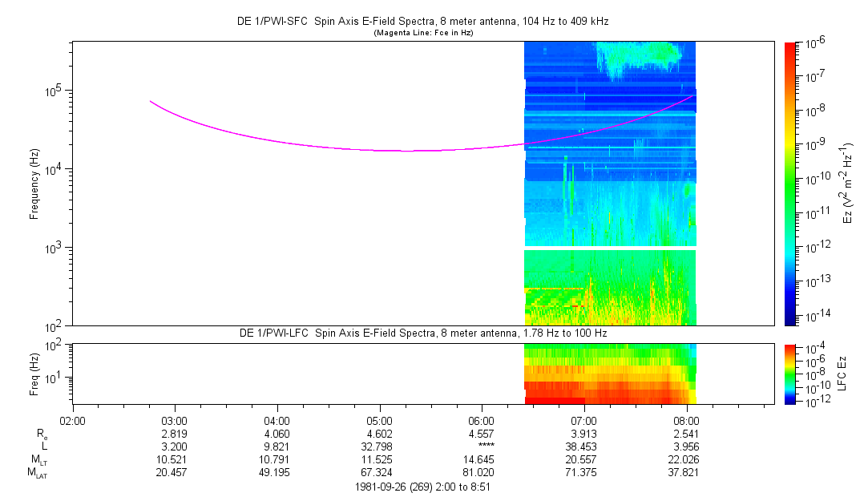Click the DE 1/PWI-LFC plot title
868x497 pixels.
424,333
